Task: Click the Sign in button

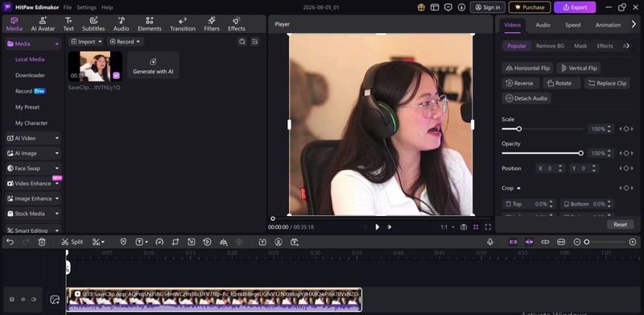Action: click(488, 7)
